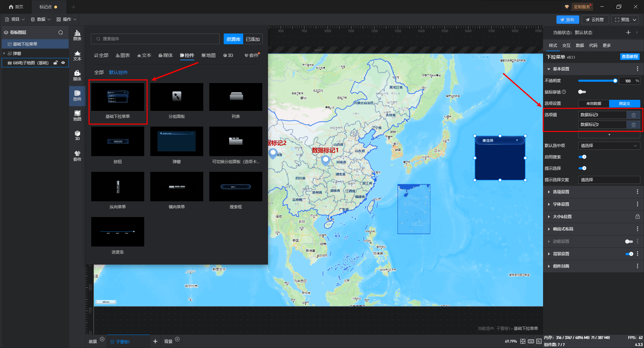This screenshot has width=644, height=348.
Task: Add a new sub-board with plus icon
Action: (155, 341)
